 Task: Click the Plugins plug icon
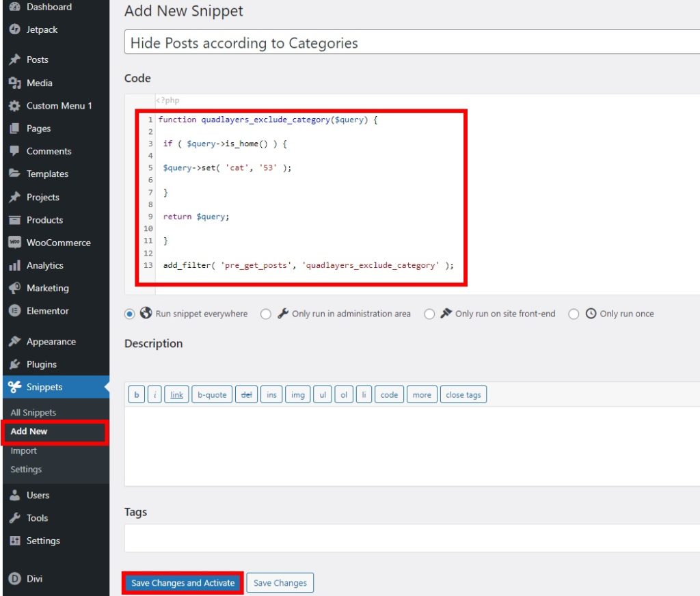(x=15, y=364)
